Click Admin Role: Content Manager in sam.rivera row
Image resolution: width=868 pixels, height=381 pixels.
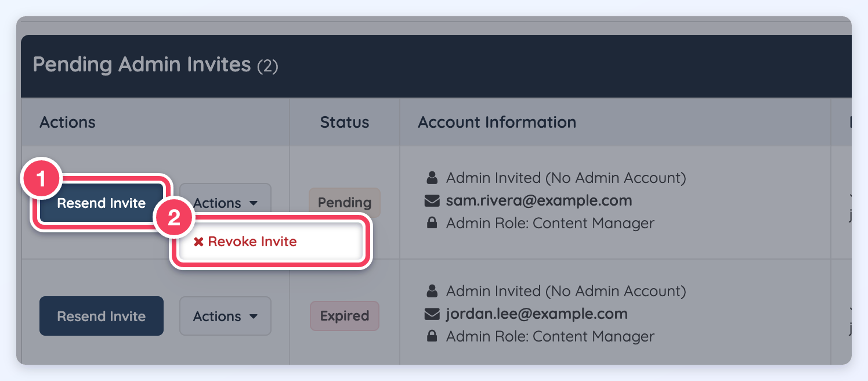pos(550,223)
